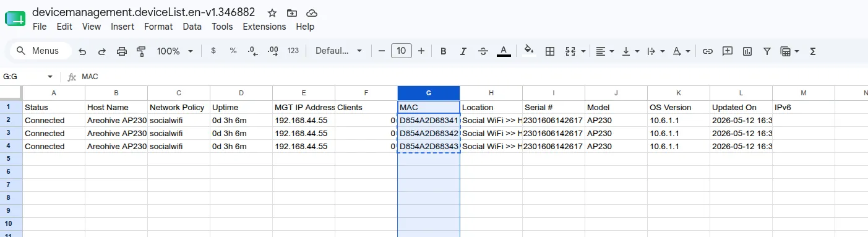Open the horizontal align dropdown
Viewport: 868px width, 237px height.
pos(604,51)
